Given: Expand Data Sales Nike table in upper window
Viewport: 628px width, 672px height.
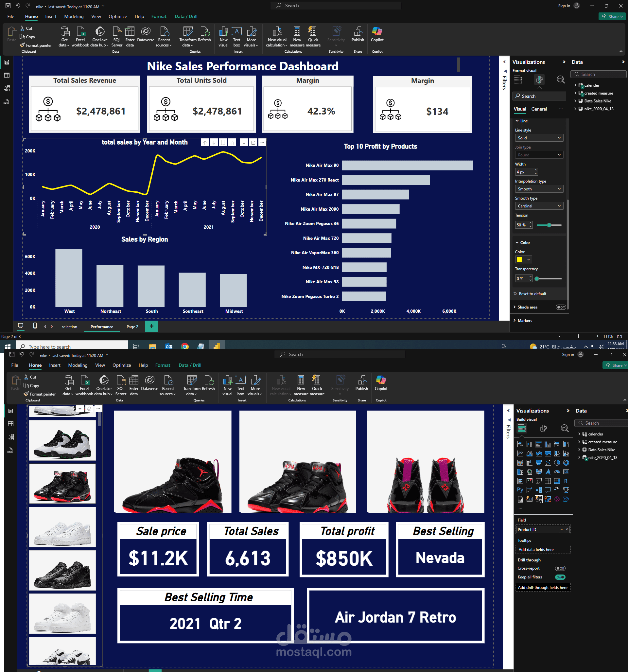Looking at the screenshot, I should point(575,101).
